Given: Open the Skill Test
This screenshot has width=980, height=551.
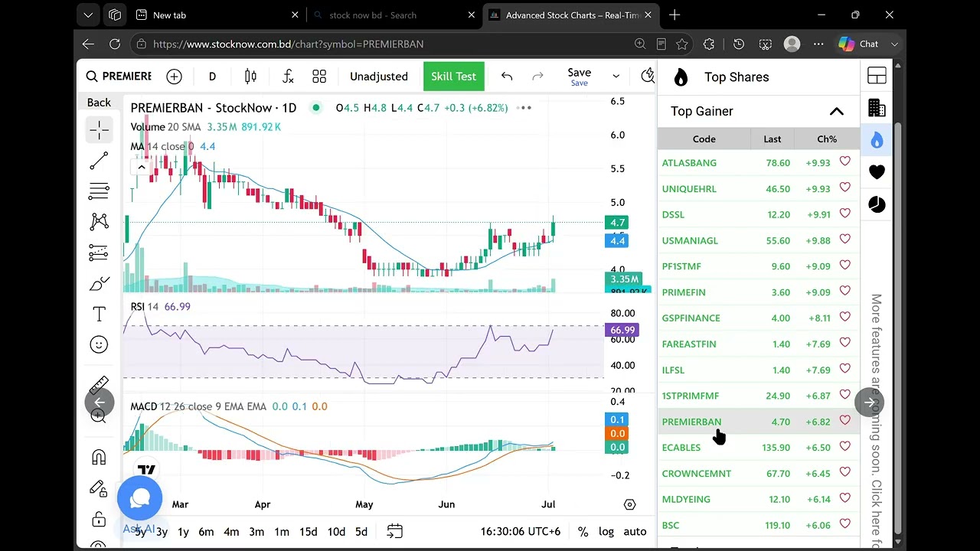Looking at the screenshot, I should pyautogui.click(x=453, y=76).
